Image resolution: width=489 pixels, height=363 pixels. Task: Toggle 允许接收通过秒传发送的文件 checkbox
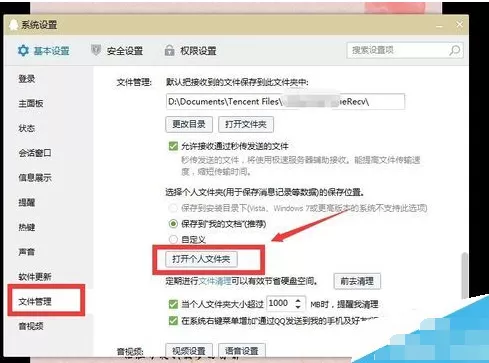(173, 146)
